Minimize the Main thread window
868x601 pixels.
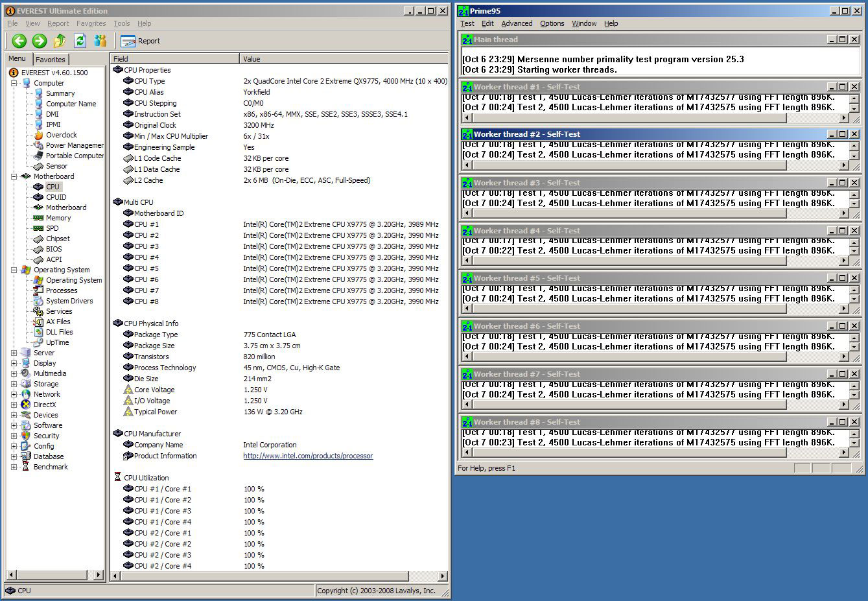tap(832, 40)
